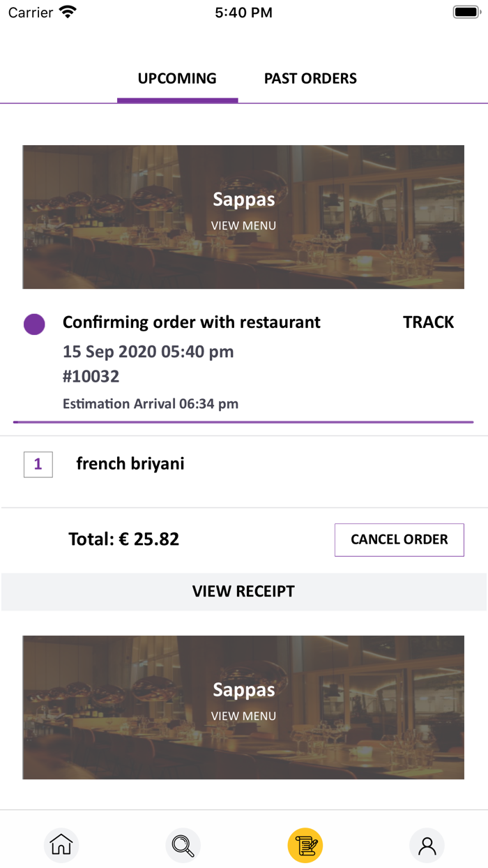This screenshot has height=868, width=488.
Task: Select the highlighted Orders icon
Action: click(305, 846)
